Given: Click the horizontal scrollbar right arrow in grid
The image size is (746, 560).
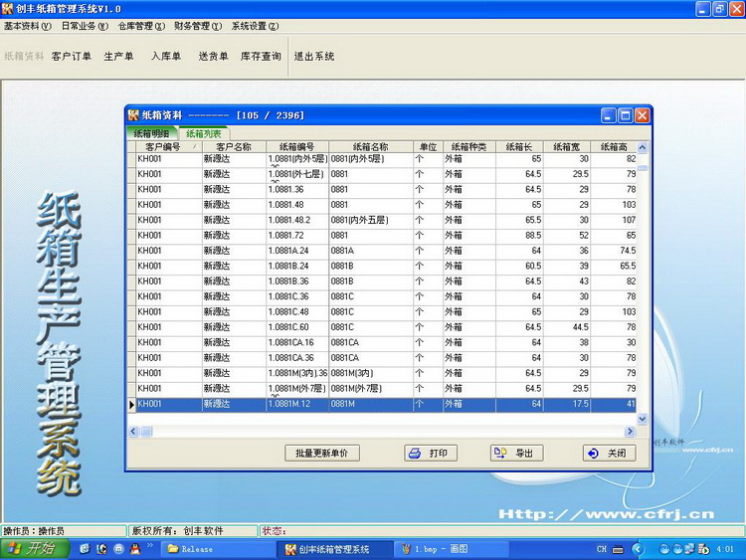Looking at the screenshot, I should [x=629, y=432].
